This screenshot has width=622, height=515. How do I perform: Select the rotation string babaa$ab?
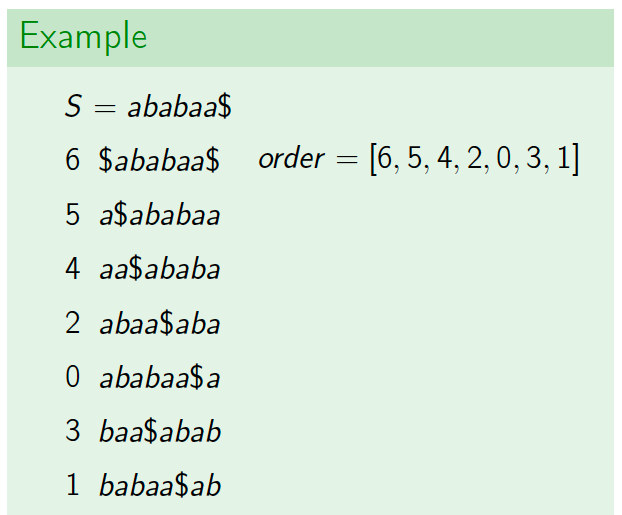(160, 485)
